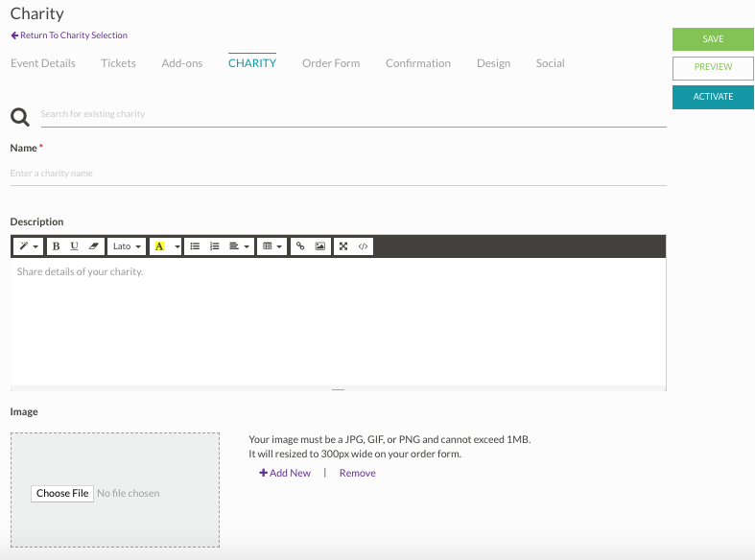Click the eraser clear-formatting icon
This screenshot has height=560, width=755.
[x=93, y=246]
